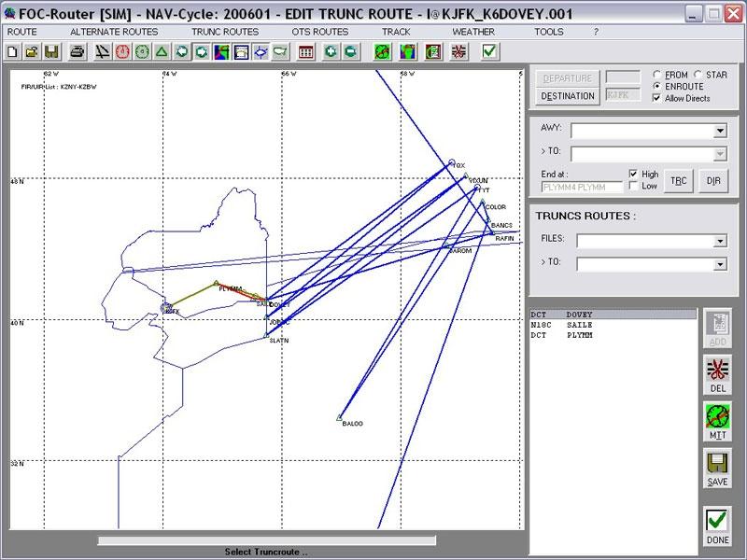The height and width of the screenshot is (560, 747).
Task: Click the printer icon in toolbar
Action: point(78,52)
